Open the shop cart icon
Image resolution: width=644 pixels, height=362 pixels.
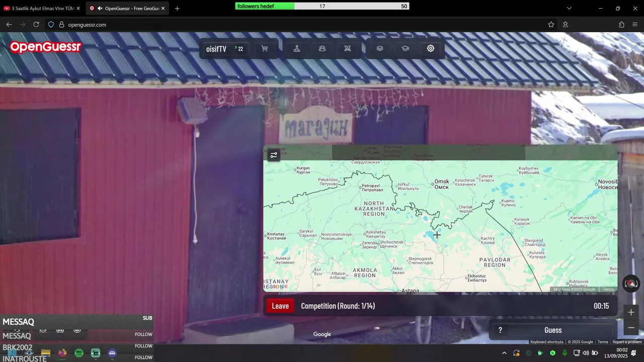264,49
